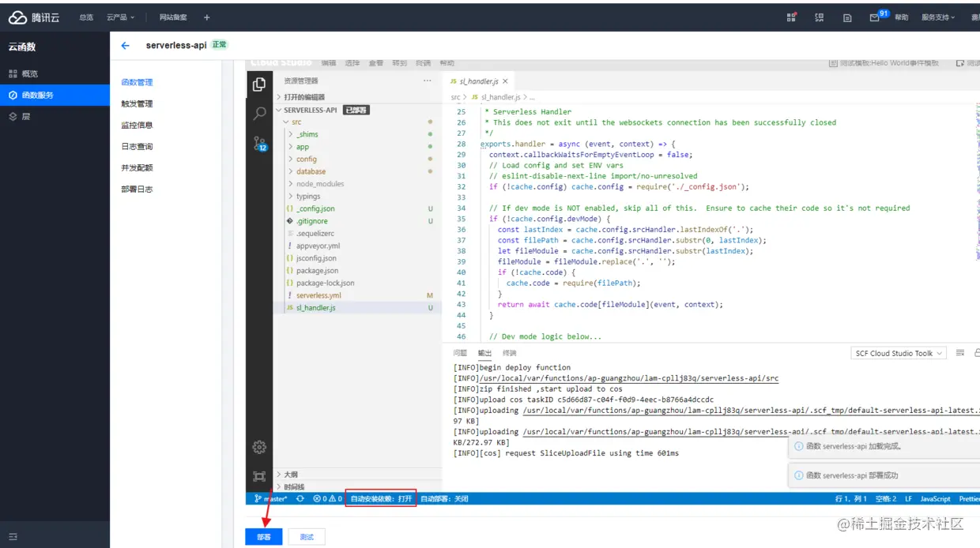
Task: Go back with the blue arrow
Action: coord(125,46)
